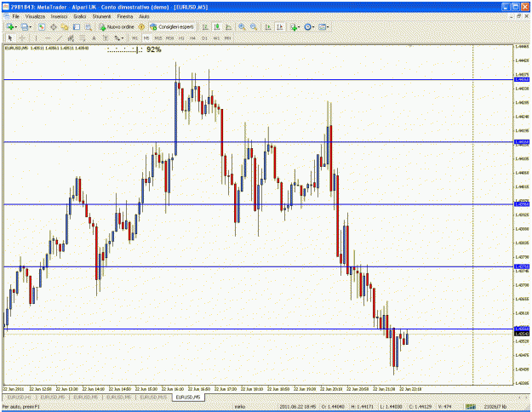Select the equidistant channel tool
The width and height of the screenshot is (532, 412).
pyautogui.click(x=71, y=38)
